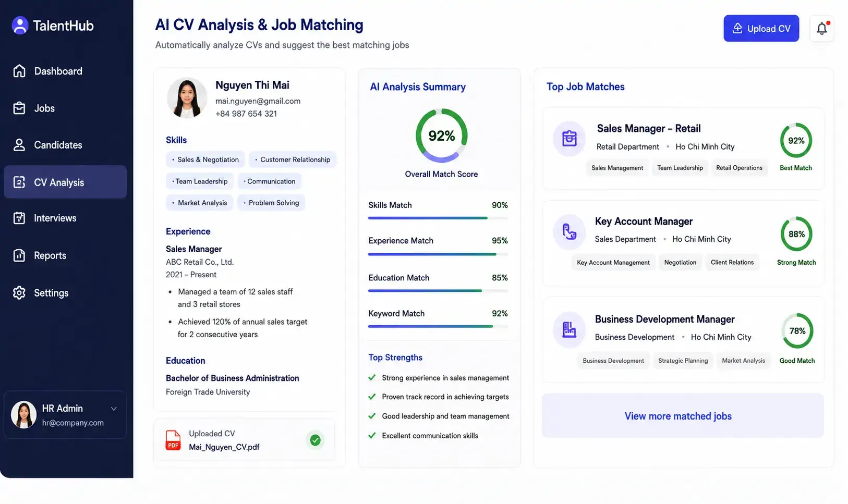Click the Skills Match progress bar

438,218
